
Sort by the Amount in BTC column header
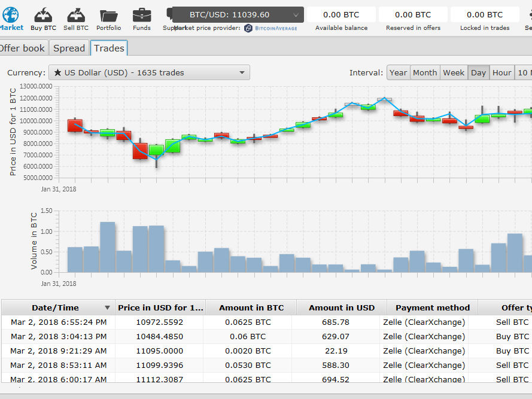251,307
